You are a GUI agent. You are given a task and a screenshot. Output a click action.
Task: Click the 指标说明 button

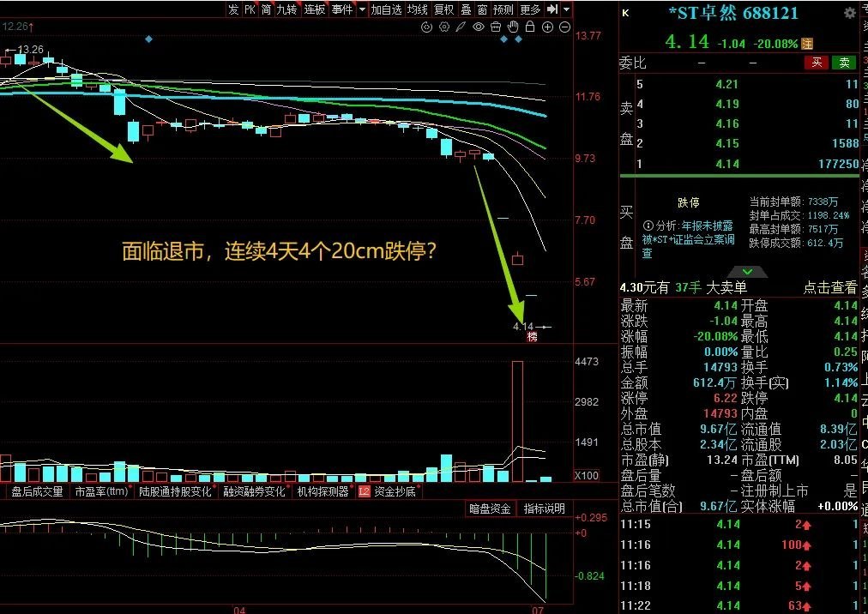click(544, 509)
